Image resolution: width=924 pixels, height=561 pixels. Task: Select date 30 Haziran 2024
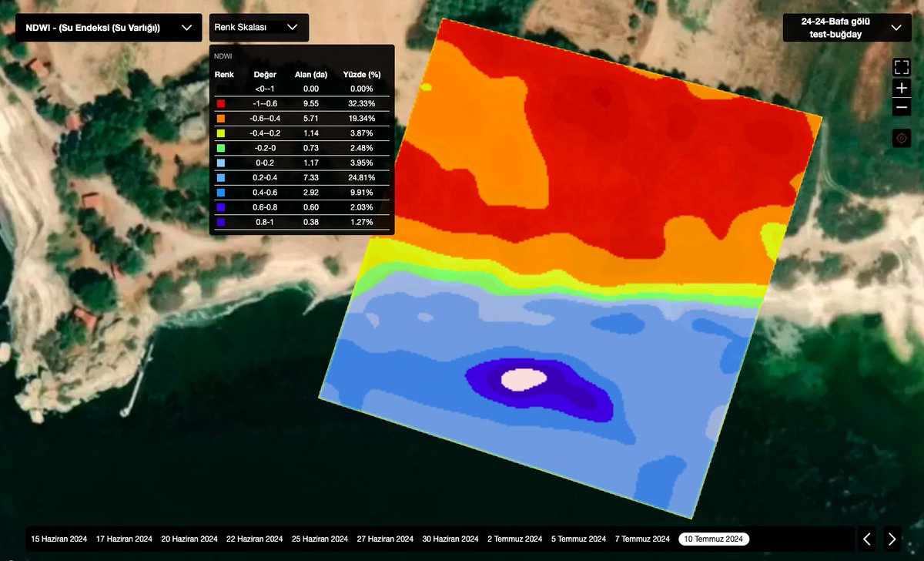click(452, 539)
